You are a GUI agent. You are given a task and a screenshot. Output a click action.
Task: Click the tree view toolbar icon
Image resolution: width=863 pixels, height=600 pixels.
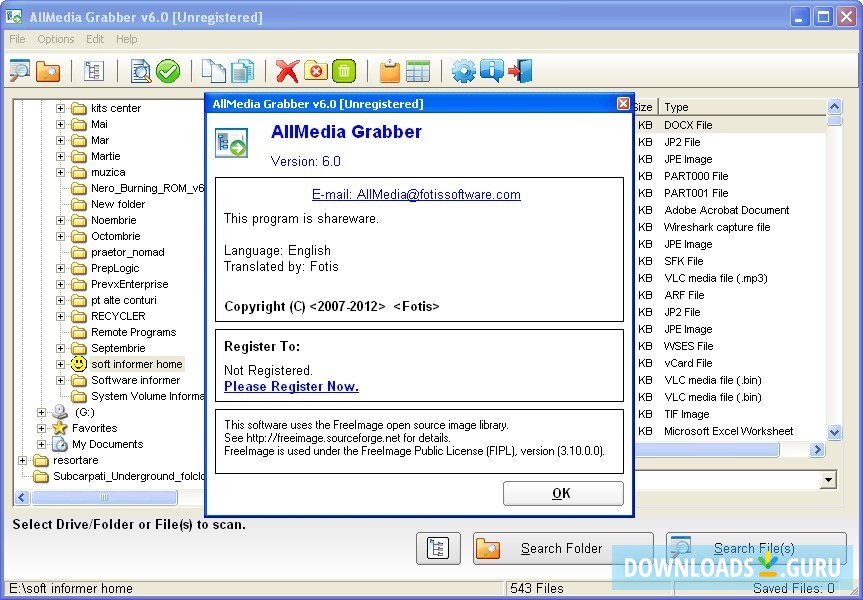coord(94,71)
